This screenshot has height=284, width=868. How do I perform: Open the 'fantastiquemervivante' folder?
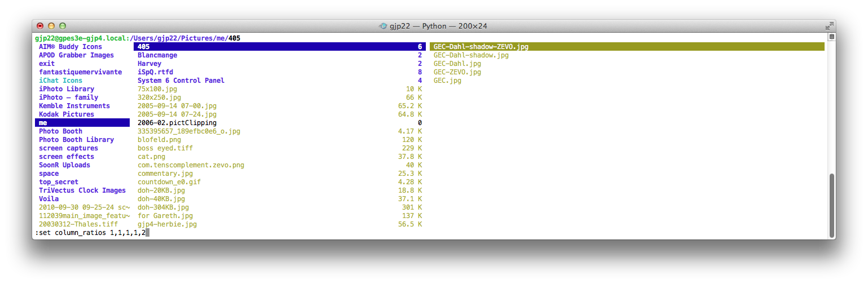(80, 72)
